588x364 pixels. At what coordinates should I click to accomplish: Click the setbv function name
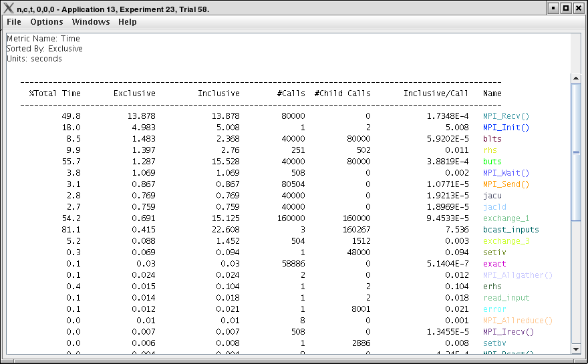tap(494, 343)
